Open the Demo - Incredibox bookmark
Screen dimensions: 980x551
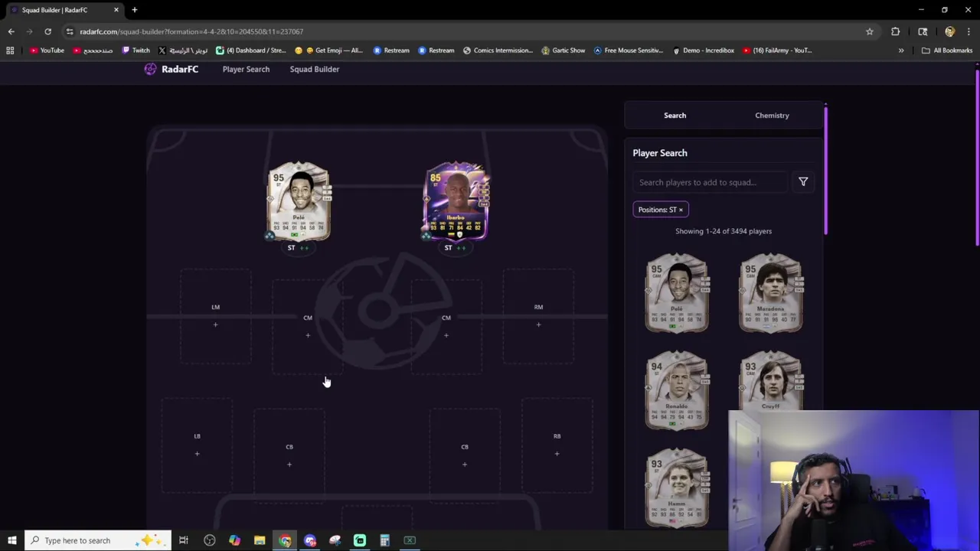click(x=703, y=51)
